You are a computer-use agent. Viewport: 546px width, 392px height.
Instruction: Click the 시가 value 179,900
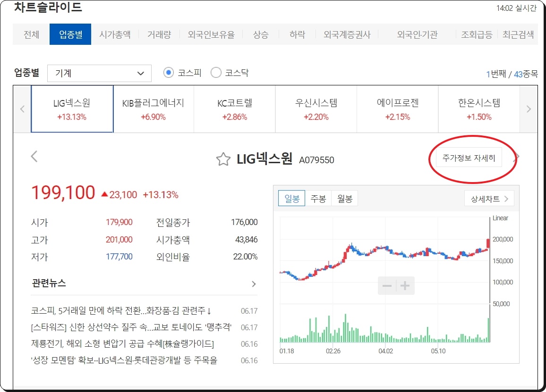point(119,222)
